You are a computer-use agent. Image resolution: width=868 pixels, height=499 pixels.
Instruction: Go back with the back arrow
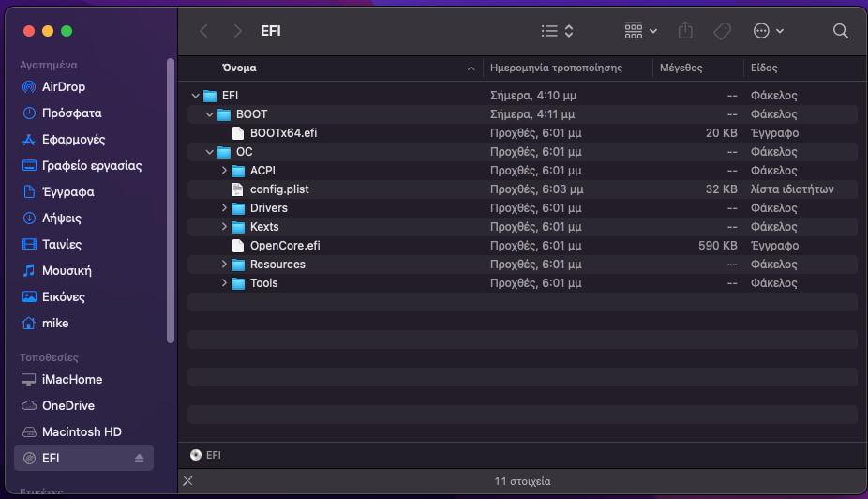coord(203,31)
